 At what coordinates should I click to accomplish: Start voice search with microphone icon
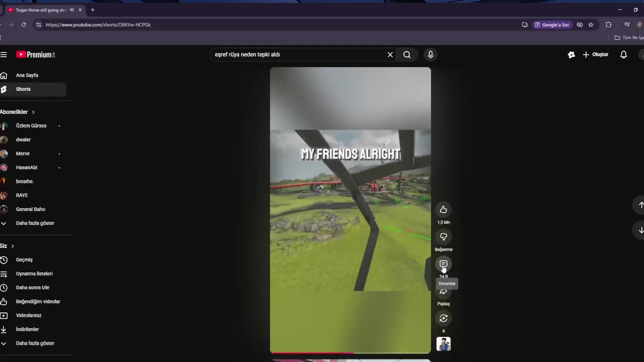click(x=430, y=54)
